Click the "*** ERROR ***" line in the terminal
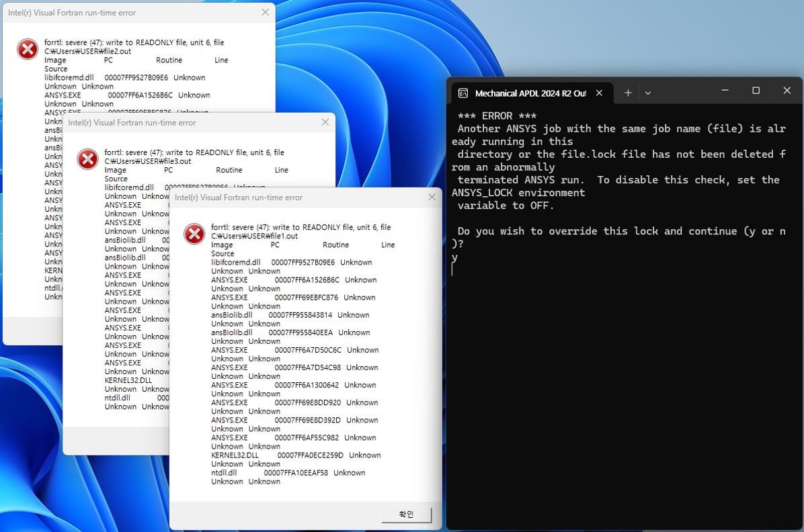Viewport: 804px width, 532px height. click(x=497, y=116)
